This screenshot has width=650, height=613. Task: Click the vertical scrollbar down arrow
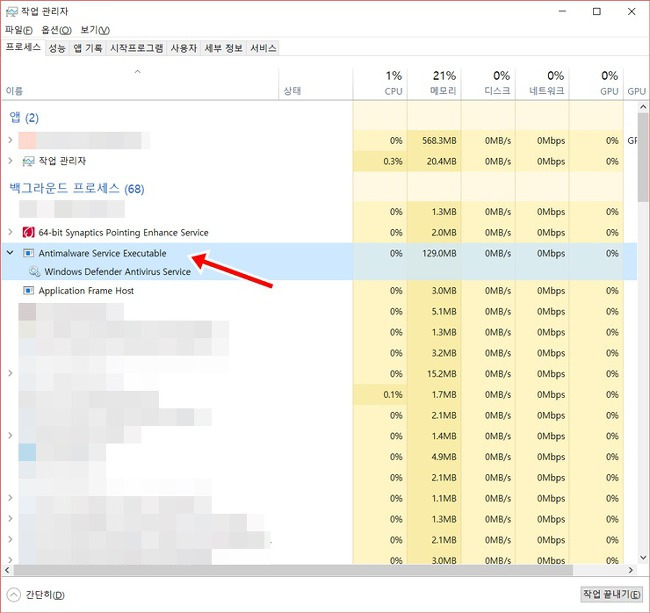pos(643,558)
